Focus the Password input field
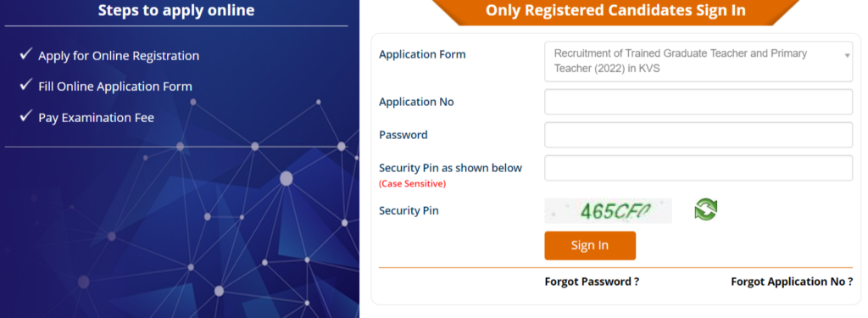Screen dimensions: 868x318 698,135
